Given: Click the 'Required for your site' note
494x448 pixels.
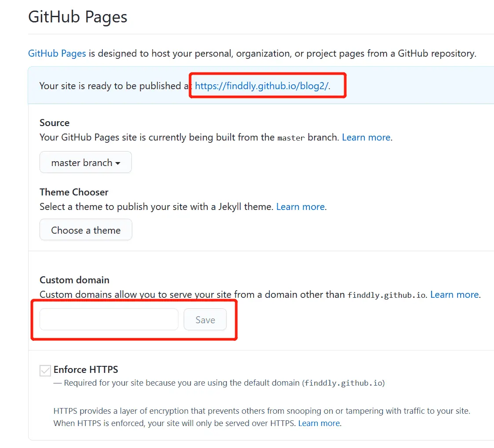Looking at the screenshot, I should pyautogui.click(x=219, y=383).
